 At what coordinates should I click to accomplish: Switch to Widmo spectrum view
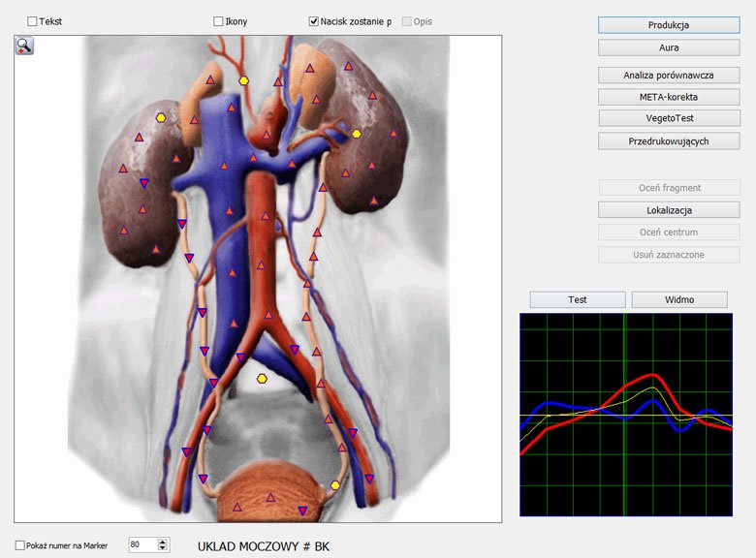click(678, 299)
